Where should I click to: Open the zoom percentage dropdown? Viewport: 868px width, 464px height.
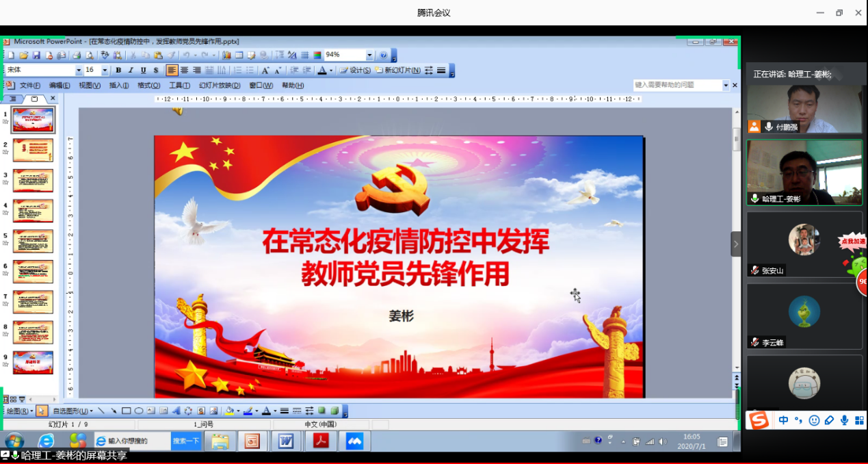(369, 55)
